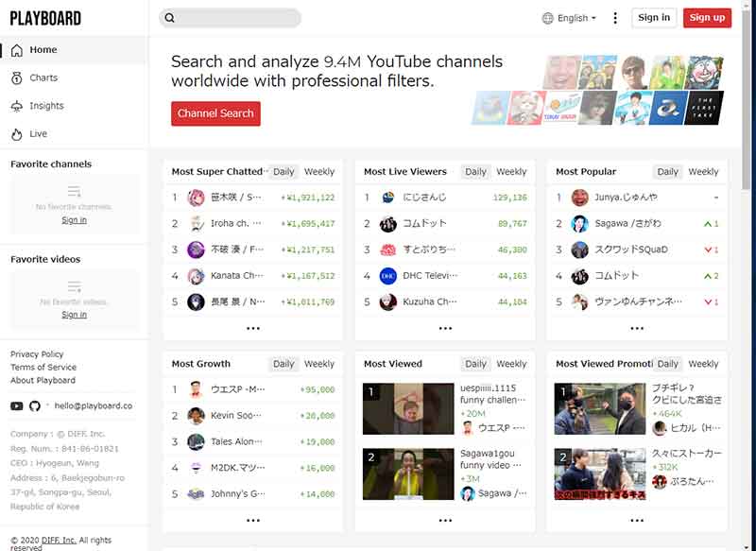Click the Tales Alon channel avatar
Viewport: 756px width, 551px height.
[196, 441]
